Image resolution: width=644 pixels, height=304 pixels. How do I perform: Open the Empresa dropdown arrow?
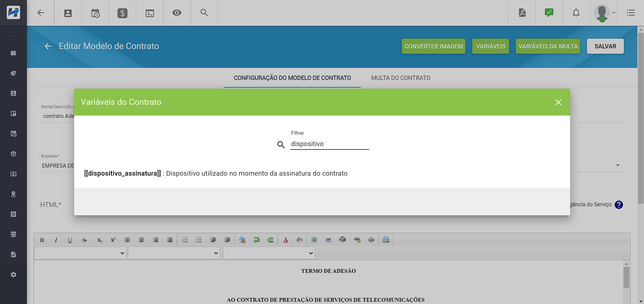point(618,165)
